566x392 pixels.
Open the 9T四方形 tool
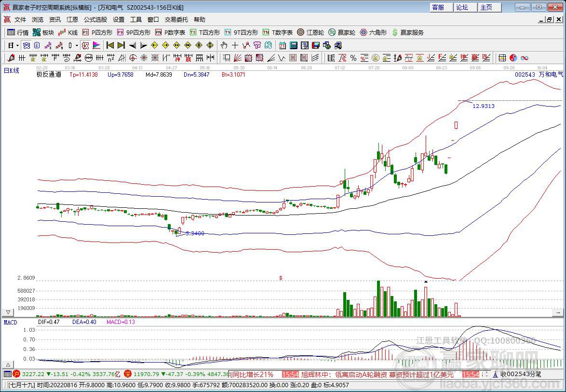241,32
